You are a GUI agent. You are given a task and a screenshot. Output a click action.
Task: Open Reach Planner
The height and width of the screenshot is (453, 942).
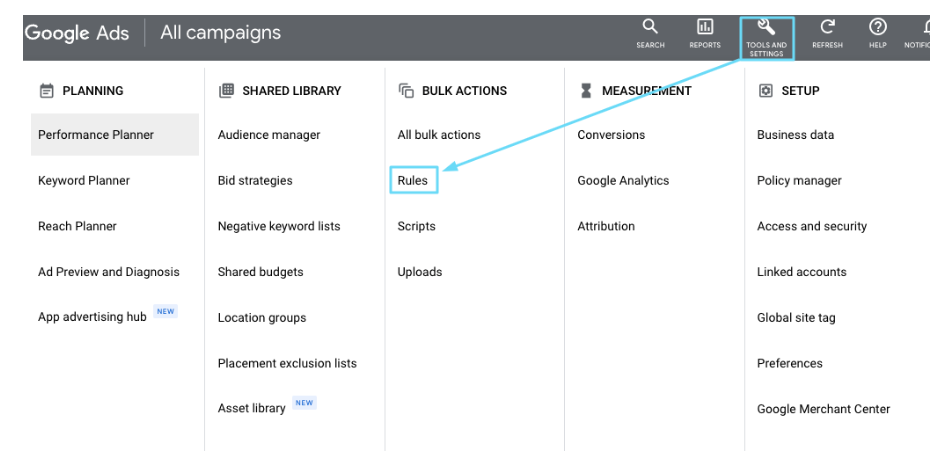coord(77,226)
